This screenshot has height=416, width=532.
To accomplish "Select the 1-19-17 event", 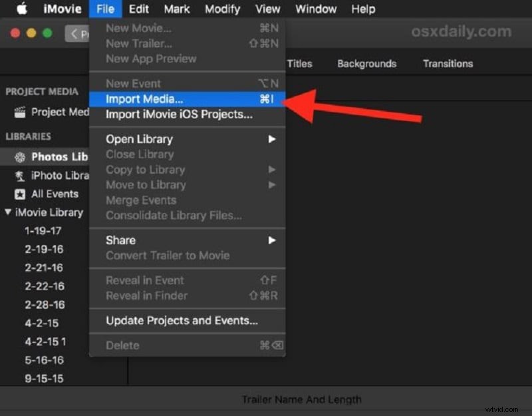I will (43, 231).
